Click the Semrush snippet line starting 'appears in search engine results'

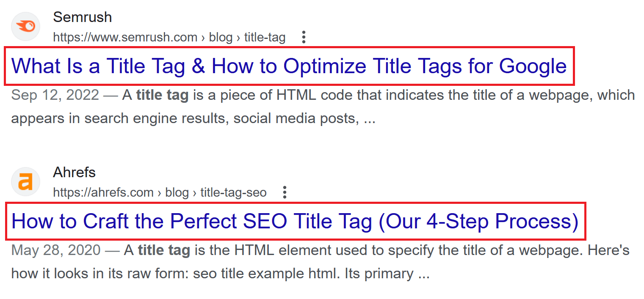pos(193,118)
